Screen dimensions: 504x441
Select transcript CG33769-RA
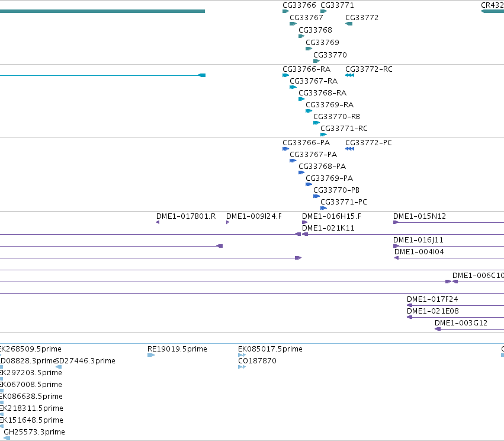pyautogui.click(x=329, y=105)
